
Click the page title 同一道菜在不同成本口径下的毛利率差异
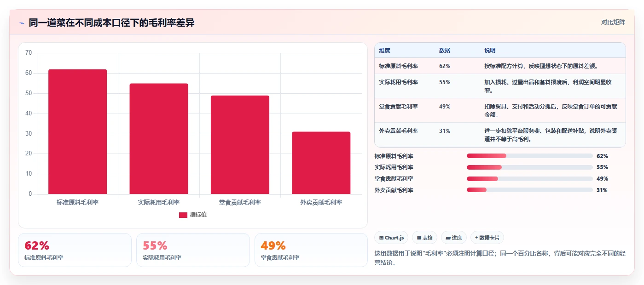pyautogui.click(x=111, y=23)
